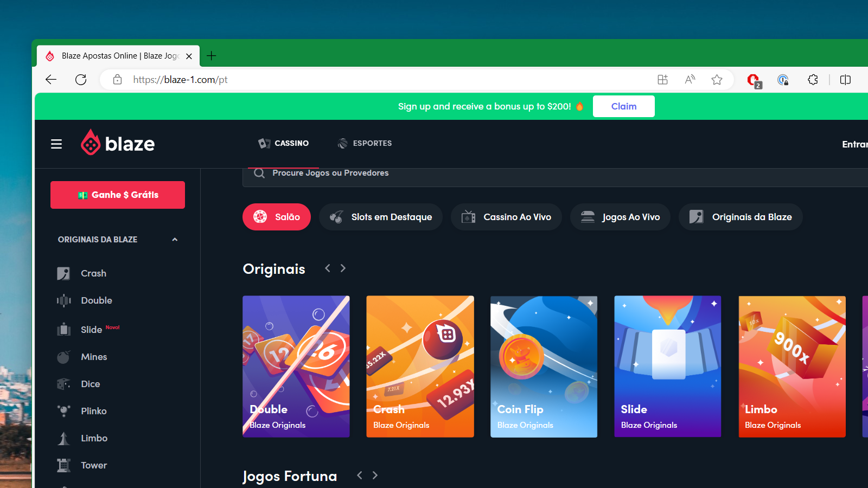Open the Cassino section
Screen dimensions: 868x488
tap(283, 143)
